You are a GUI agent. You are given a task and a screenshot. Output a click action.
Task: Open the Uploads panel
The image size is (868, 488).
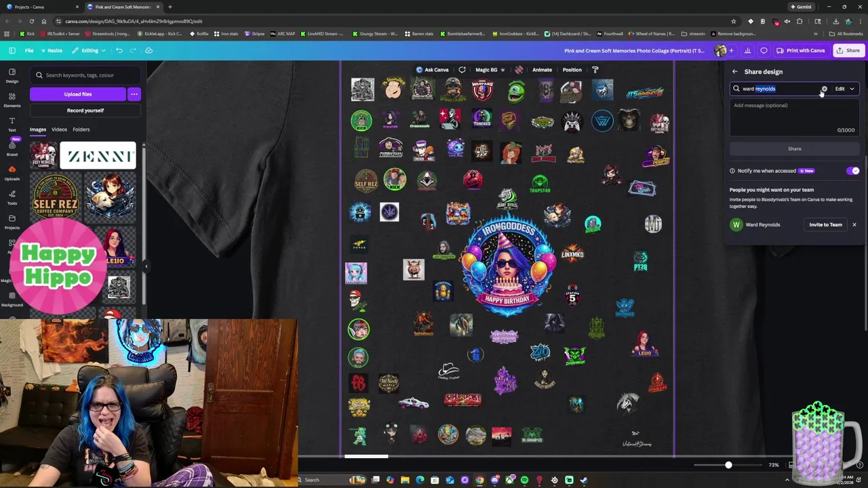click(12, 173)
